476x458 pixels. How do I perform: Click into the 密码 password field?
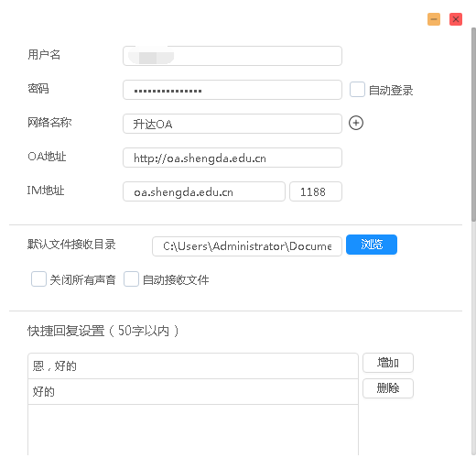click(233, 90)
